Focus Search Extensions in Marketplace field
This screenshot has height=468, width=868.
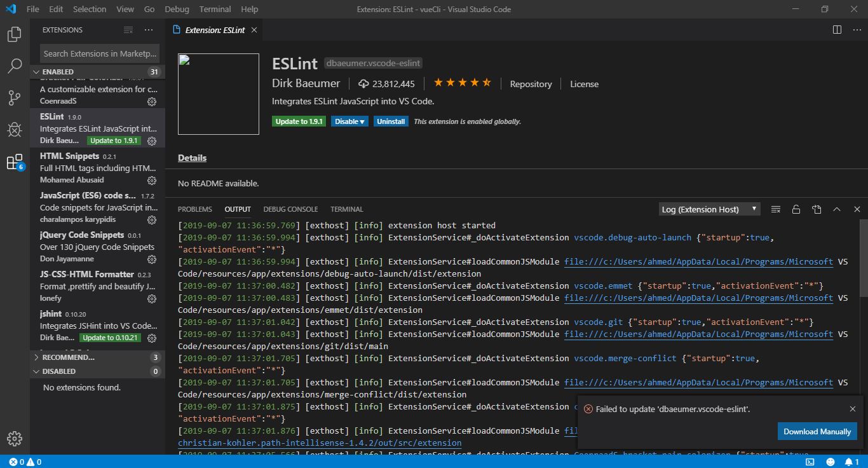(x=99, y=53)
